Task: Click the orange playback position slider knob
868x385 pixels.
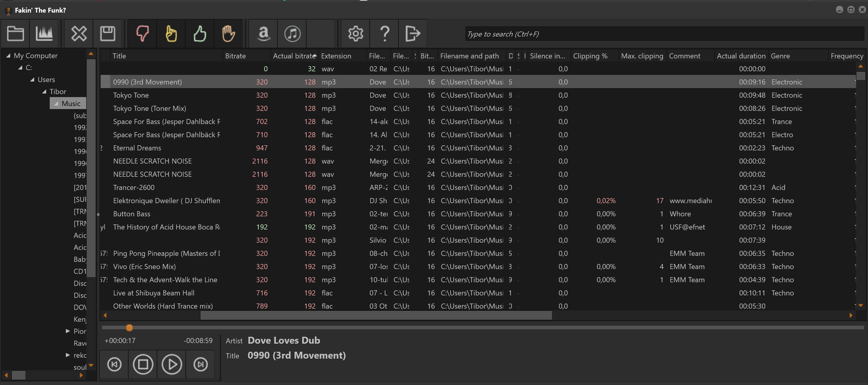Action: (129, 327)
